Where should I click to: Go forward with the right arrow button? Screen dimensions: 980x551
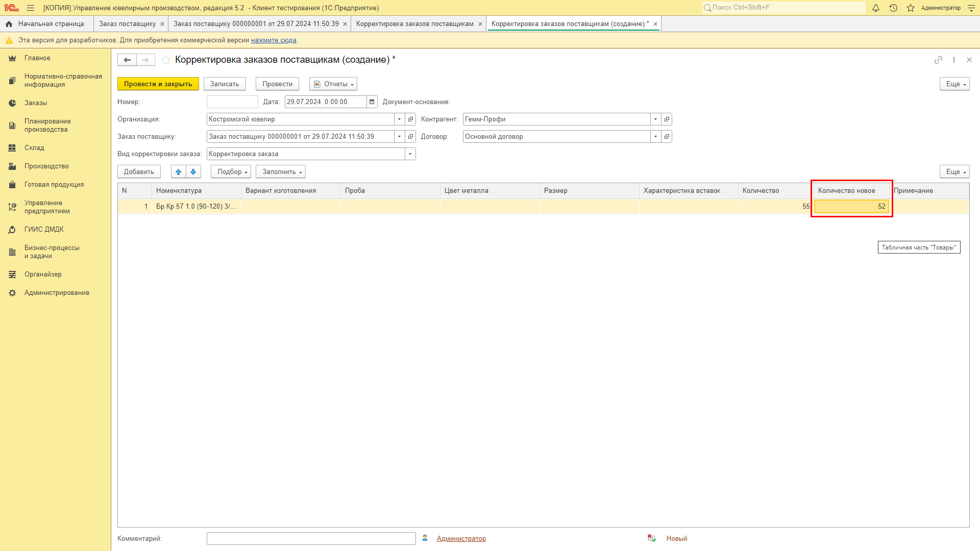[145, 60]
